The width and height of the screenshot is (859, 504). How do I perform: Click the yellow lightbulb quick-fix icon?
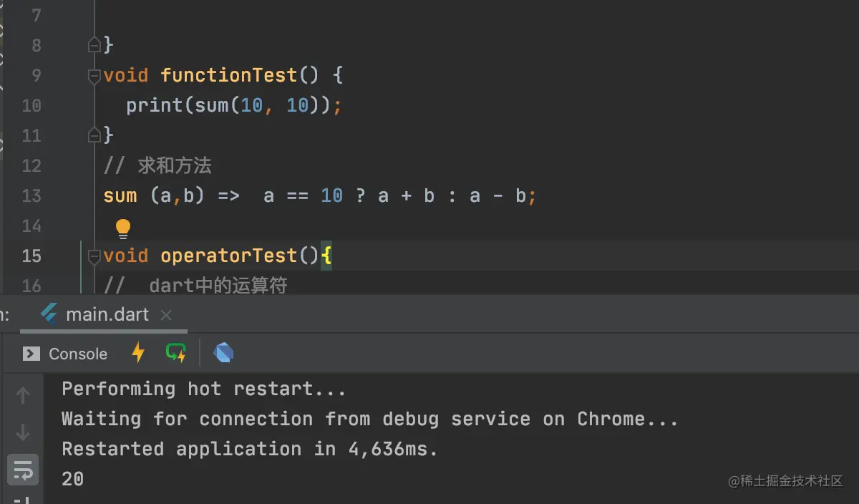tap(123, 228)
